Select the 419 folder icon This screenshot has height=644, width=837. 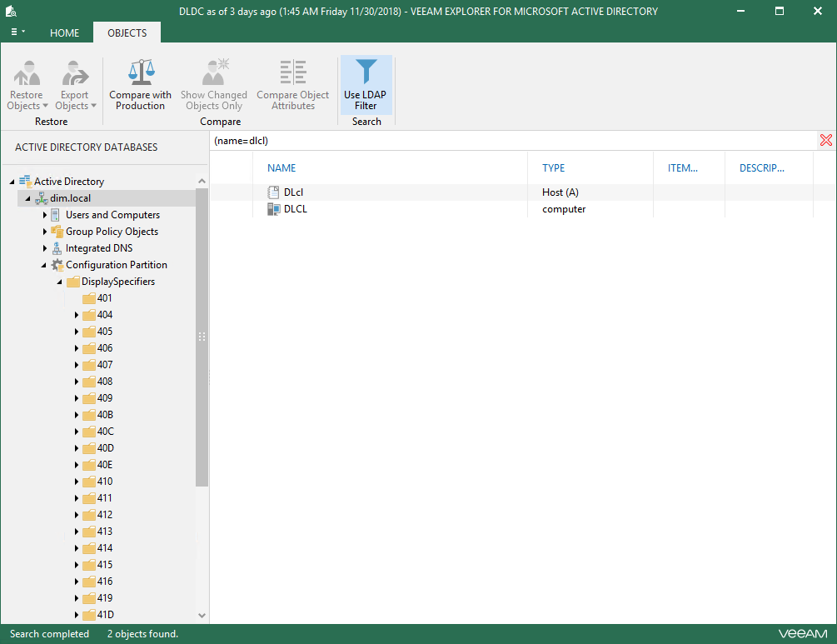point(89,598)
